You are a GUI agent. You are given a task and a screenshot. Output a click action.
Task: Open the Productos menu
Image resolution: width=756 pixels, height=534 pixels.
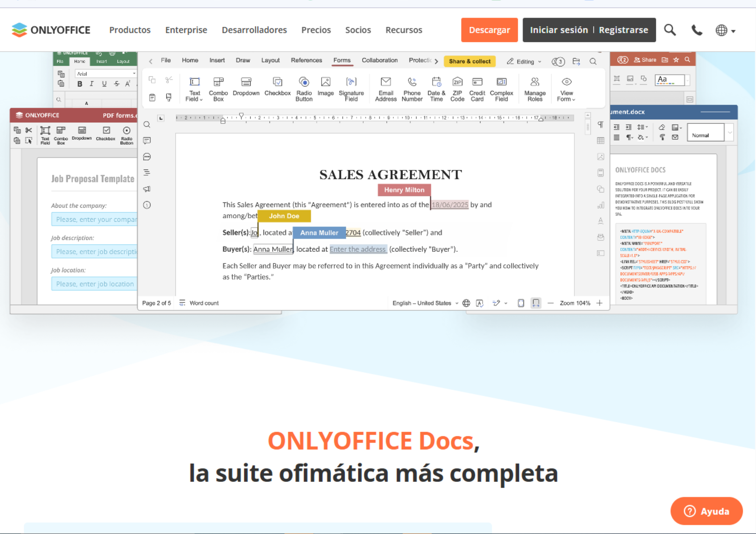point(130,30)
